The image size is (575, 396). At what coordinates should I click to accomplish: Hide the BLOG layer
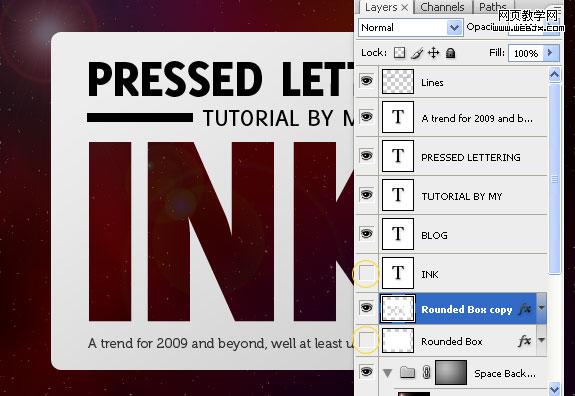coord(366,234)
